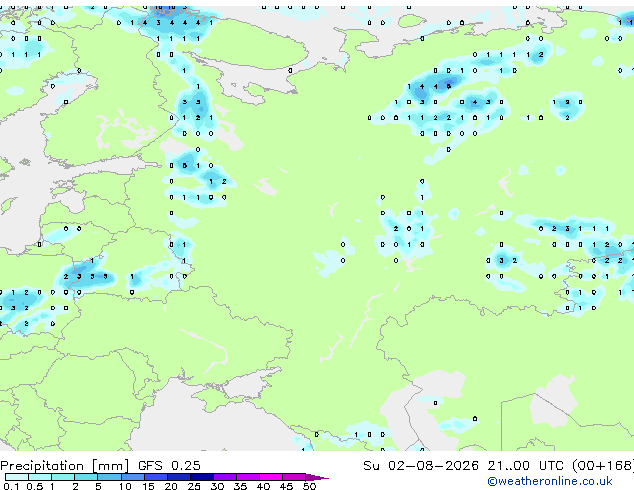The image size is (634, 490).
Task: Choose the 20–25 mm legend swatch
Action: 179,477
